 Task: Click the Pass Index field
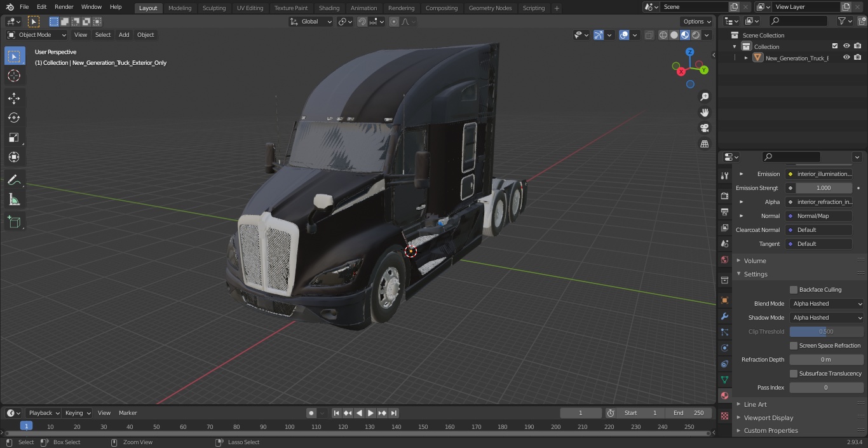tap(827, 388)
